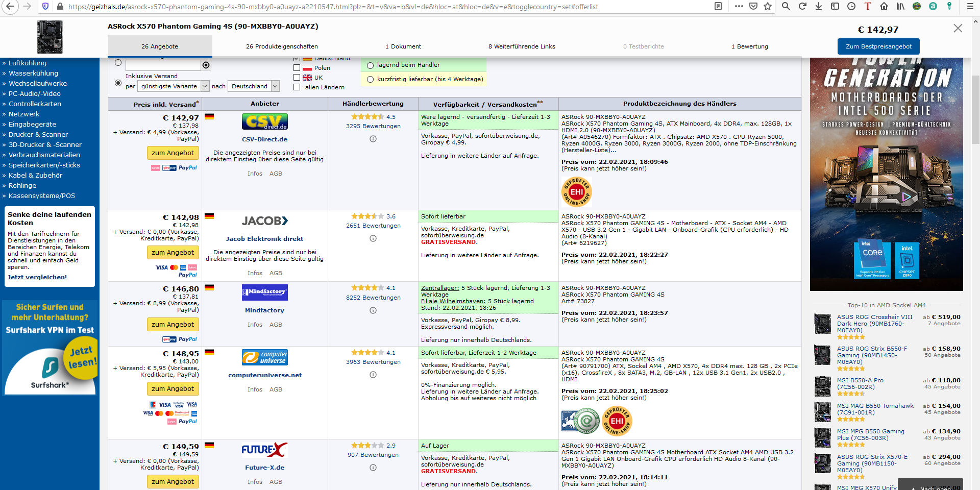Click 'zum Angebot' for Jacob Elektronik
Image resolution: width=980 pixels, height=490 pixels.
pos(173,253)
